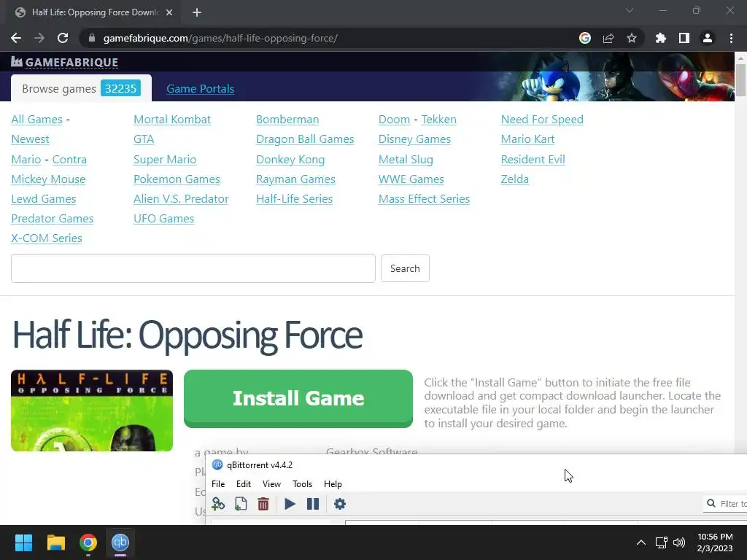Click the Add torrent file icon in qBittorrent
The width and height of the screenshot is (747, 560).
point(241,504)
